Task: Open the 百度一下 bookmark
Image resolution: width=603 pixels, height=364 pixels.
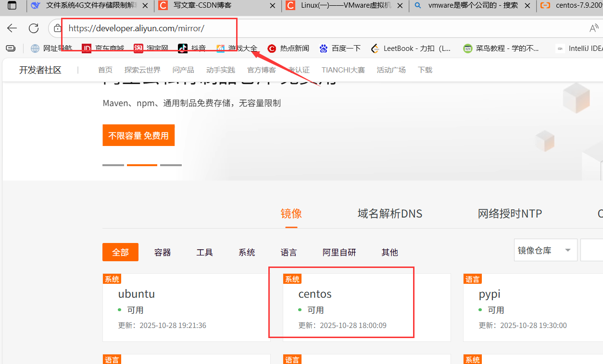Action: [x=340, y=48]
